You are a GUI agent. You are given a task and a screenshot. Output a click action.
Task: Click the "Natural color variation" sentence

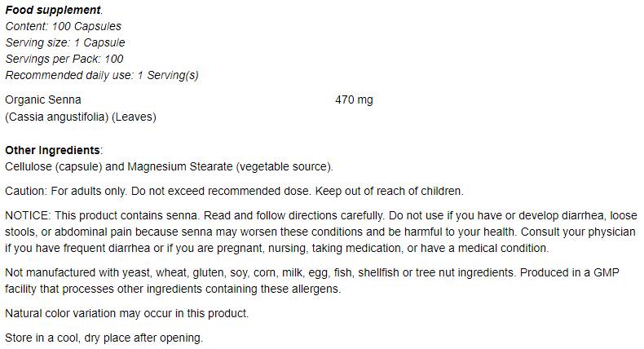(126, 313)
